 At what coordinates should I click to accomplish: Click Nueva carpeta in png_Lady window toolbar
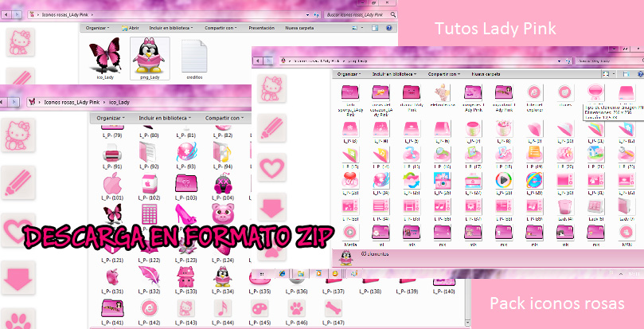tap(486, 74)
